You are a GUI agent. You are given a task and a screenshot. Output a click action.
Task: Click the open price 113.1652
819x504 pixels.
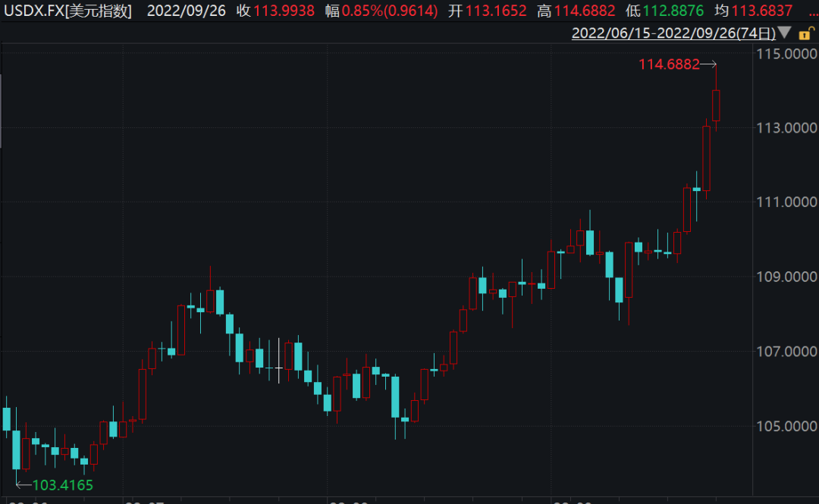point(496,11)
